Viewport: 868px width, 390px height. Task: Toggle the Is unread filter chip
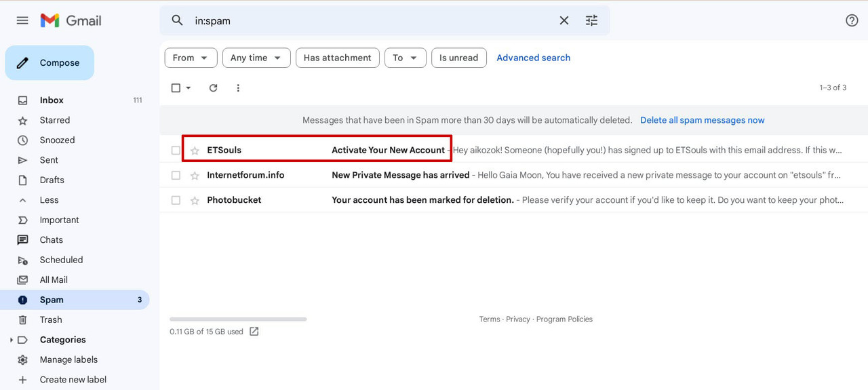(x=459, y=58)
